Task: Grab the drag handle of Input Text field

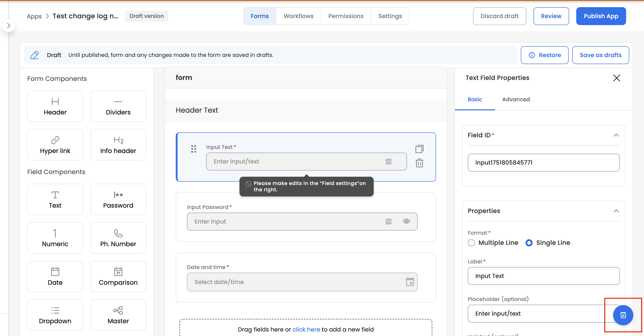Action: coord(193,149)
